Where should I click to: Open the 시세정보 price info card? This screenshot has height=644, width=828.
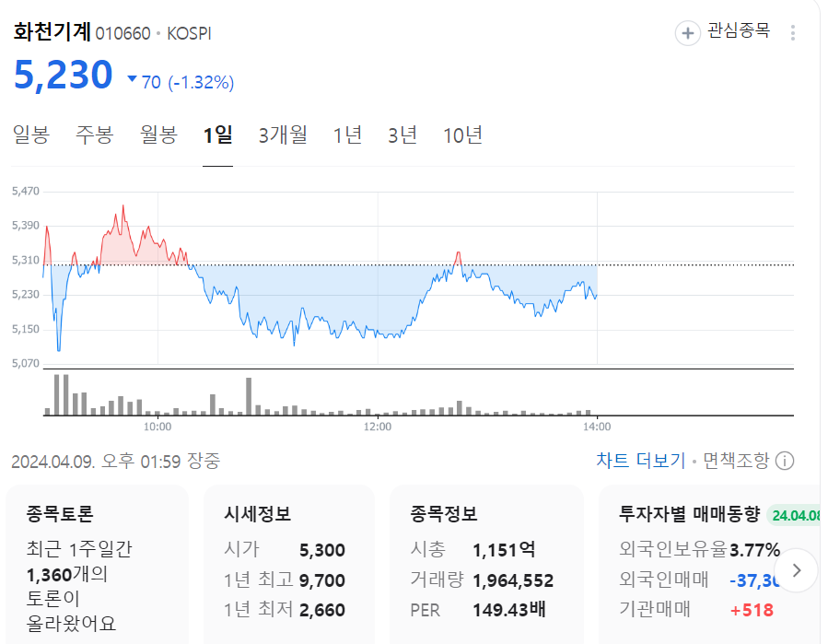288,564
